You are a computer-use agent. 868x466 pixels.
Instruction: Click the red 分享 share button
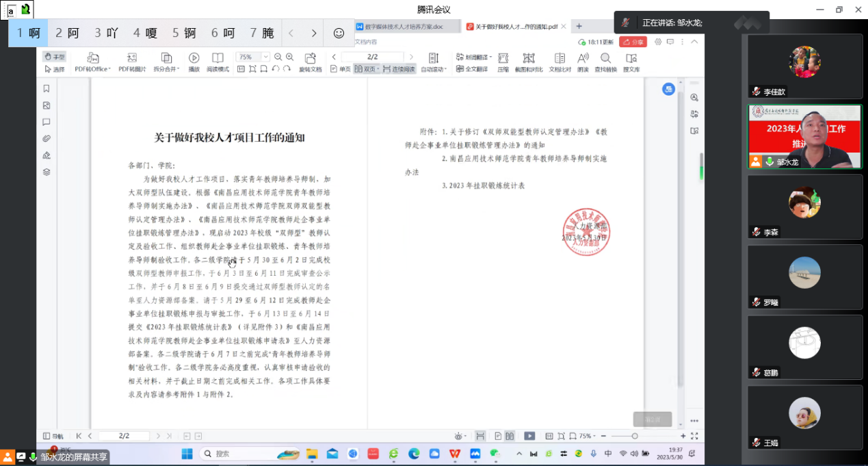[633, 42]
